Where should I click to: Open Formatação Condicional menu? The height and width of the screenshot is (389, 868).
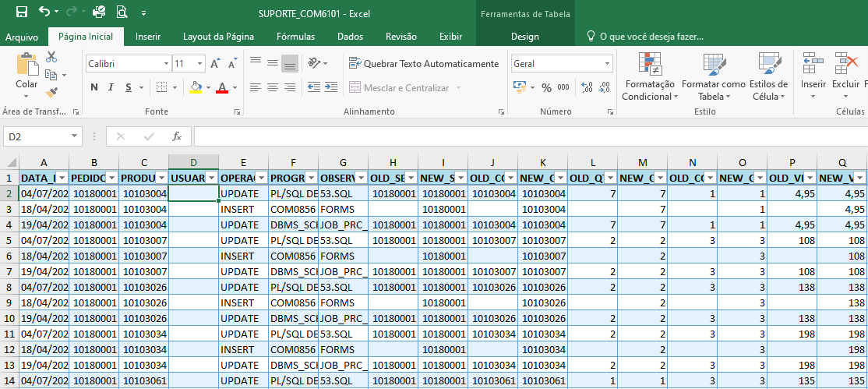click(x=650, y=76)
